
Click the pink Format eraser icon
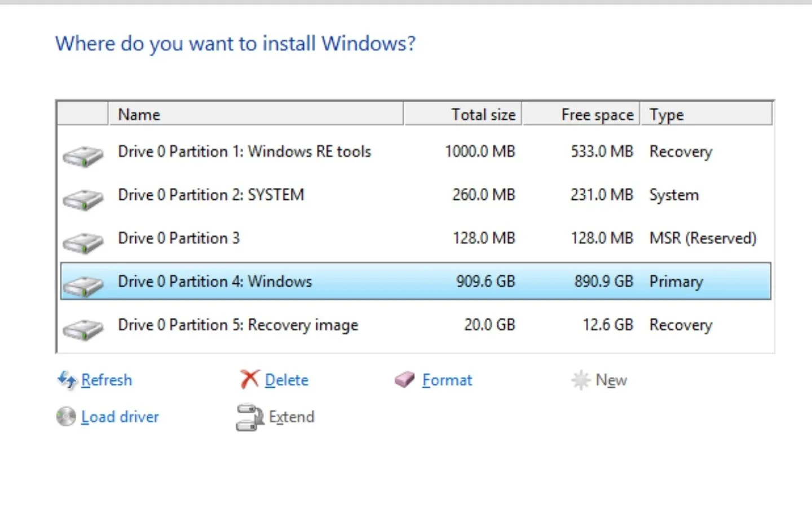[404, 379]
